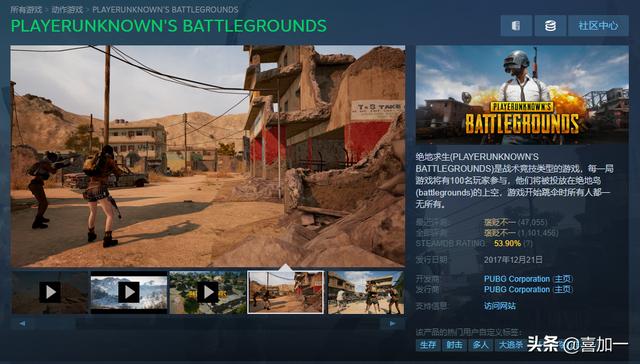Screen dimensions: 640x364
Task: Play the green town aerial video thumbnail
Action: pos(207,292)
